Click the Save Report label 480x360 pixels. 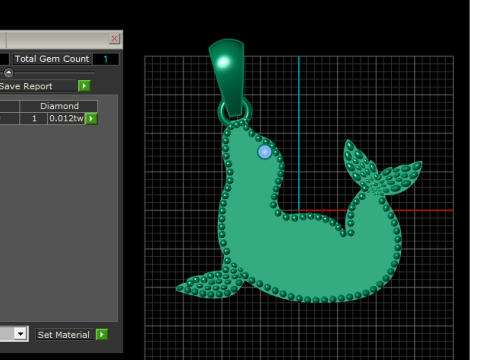(26, 86)
